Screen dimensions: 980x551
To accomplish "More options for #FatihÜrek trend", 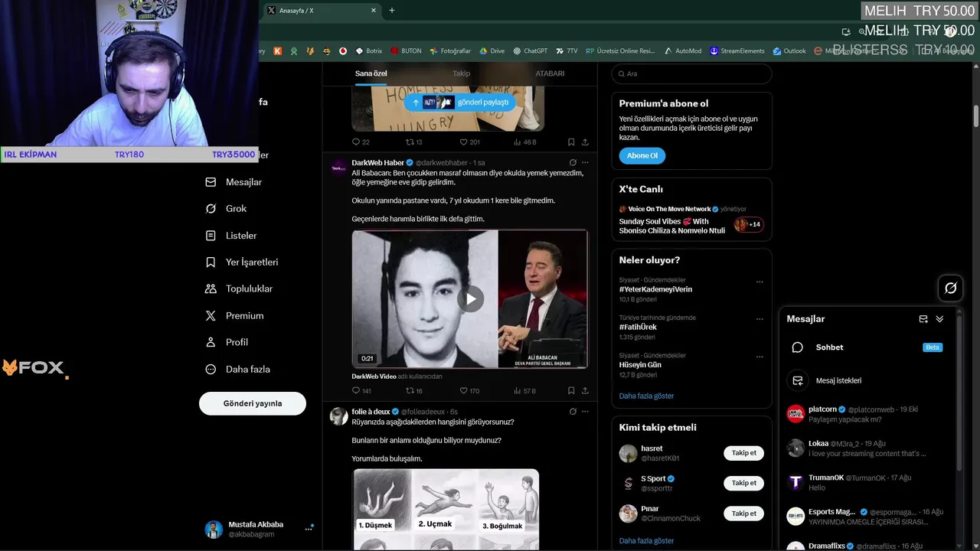I will [x=759, y=319].
